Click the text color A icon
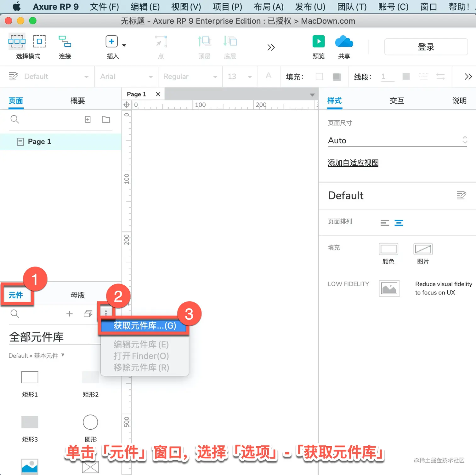The image size is (476, 475). point(269,76)
